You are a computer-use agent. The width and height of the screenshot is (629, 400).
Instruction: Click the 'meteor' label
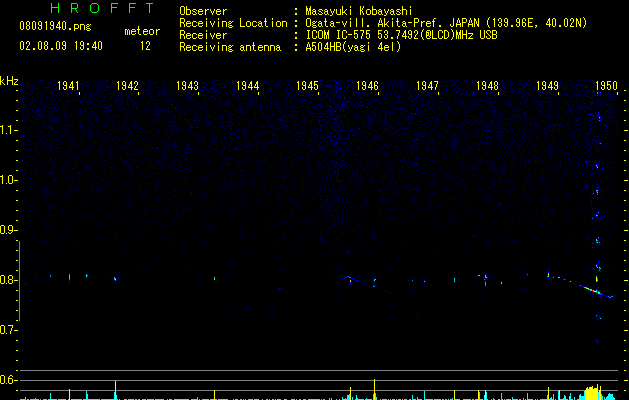pyautogui.click(x=142, y=31)
